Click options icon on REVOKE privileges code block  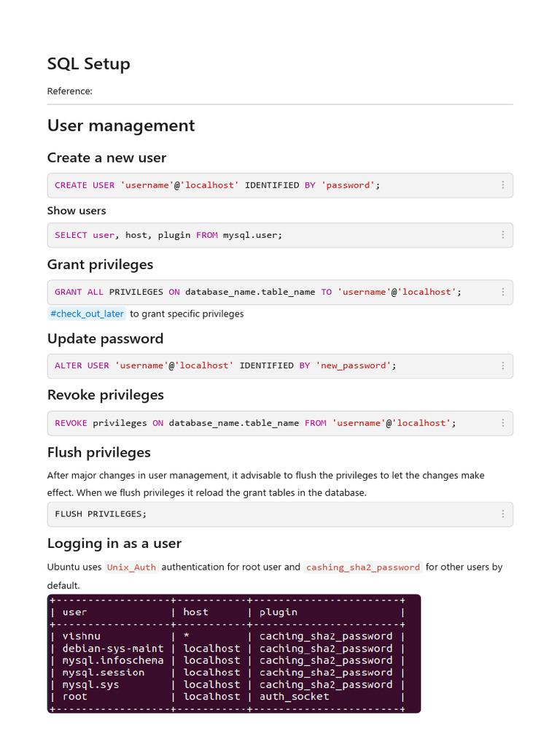502,423
